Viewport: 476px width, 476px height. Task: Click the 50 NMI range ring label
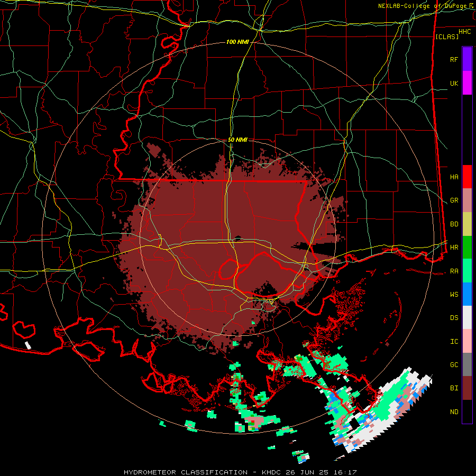tap(237, 140)
